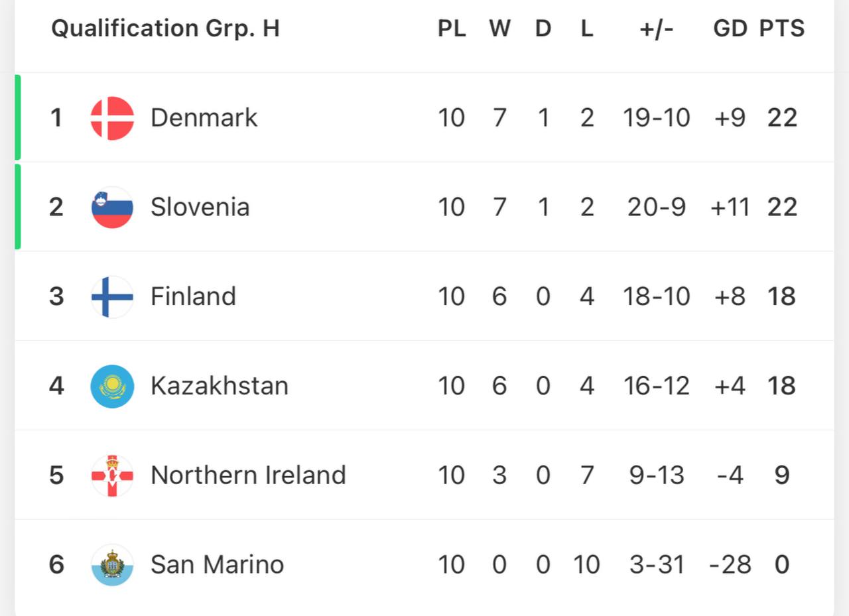Click the Denmark flag icon

point(112,118)
